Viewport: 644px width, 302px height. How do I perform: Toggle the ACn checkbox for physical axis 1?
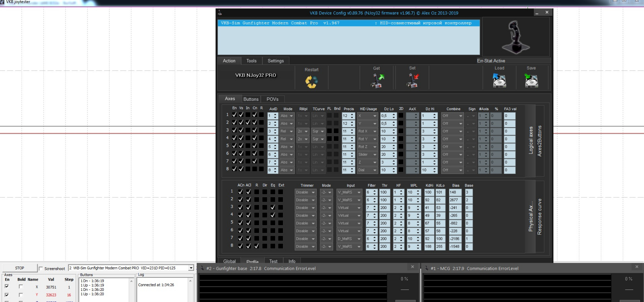click(240, 192)
